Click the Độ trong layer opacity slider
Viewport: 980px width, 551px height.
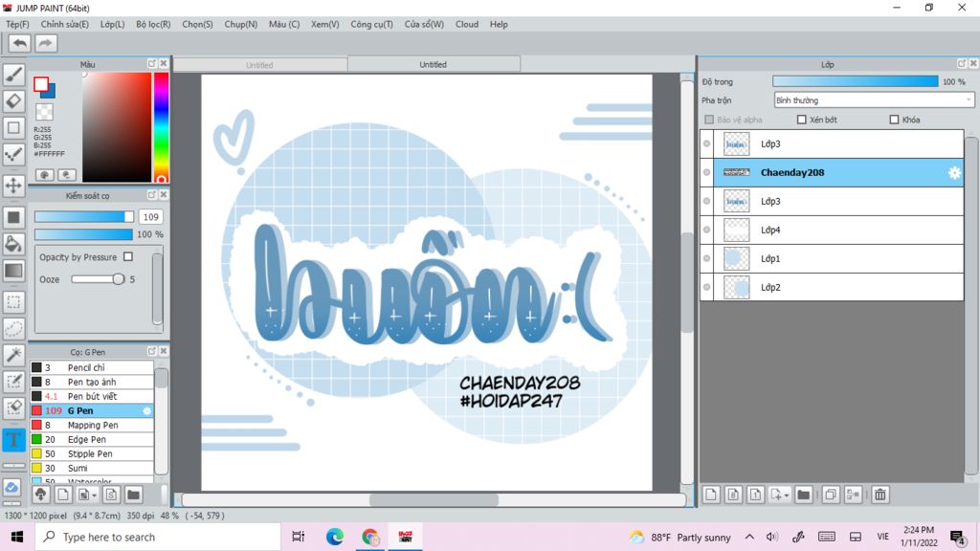855,82
